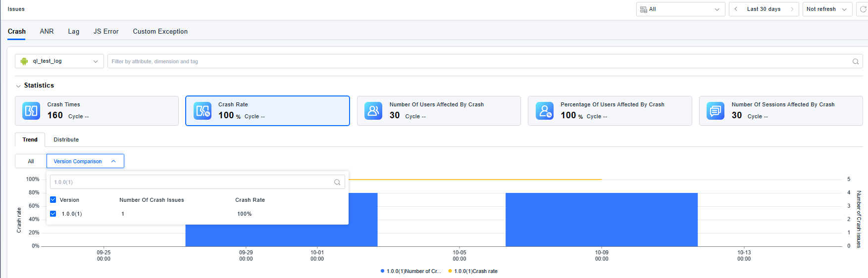Uncheck the 1.0.0(1) version checkbox
The image size is (868, 278).
[53, 214]
